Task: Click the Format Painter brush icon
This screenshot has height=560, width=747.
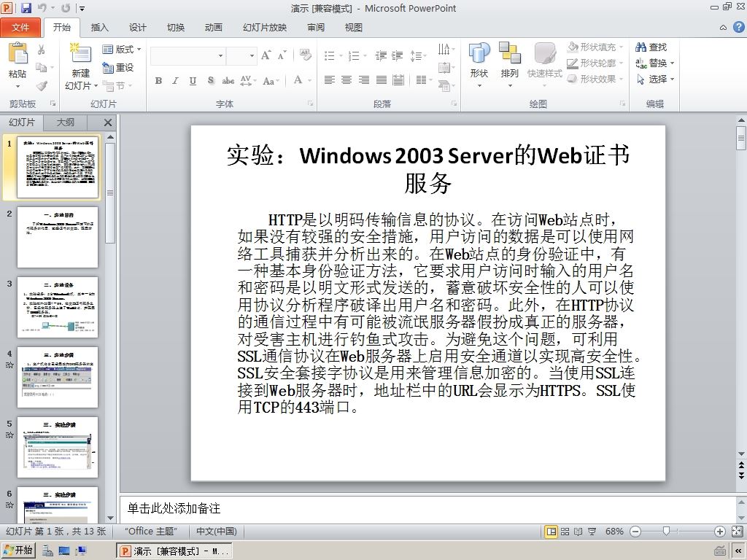Action: click(x=42, y=86)
